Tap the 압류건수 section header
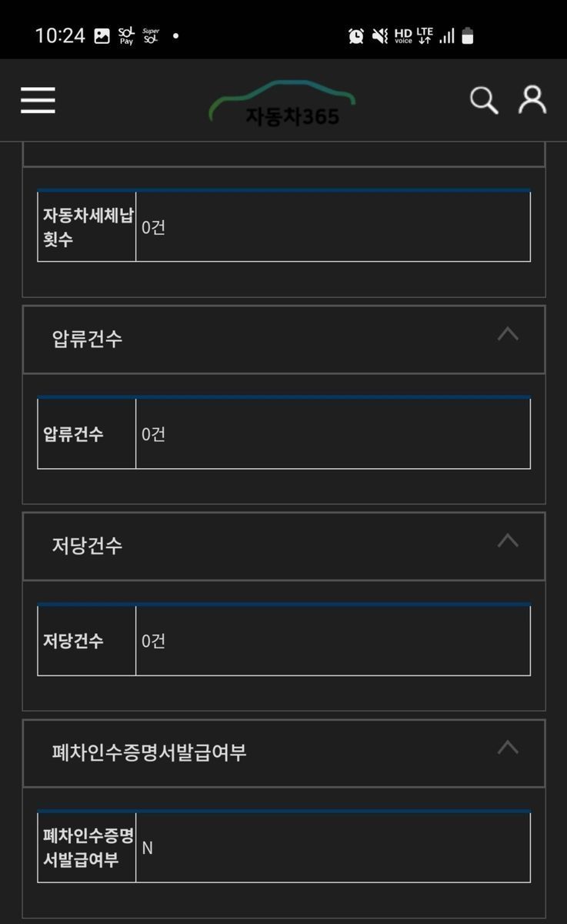Screen dimensions: 567x924 284,340
